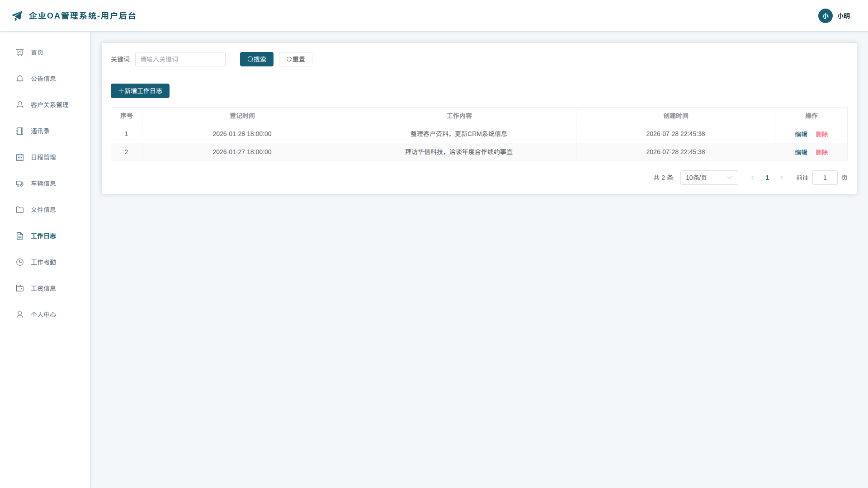868x488 pixels.
Task: Open the 首页 home icon in sidebar
Action: 20,52
